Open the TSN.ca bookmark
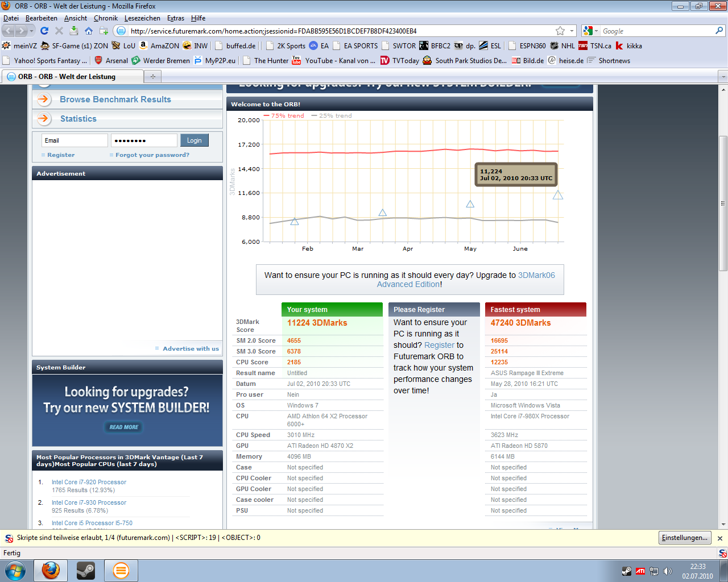This screenshot has width=728, height=582. 595,45
